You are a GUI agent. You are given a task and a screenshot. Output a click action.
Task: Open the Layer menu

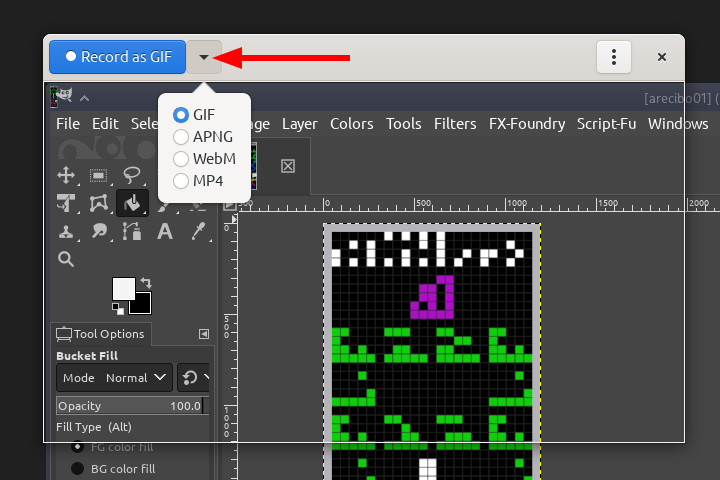[x=299, y=124]
